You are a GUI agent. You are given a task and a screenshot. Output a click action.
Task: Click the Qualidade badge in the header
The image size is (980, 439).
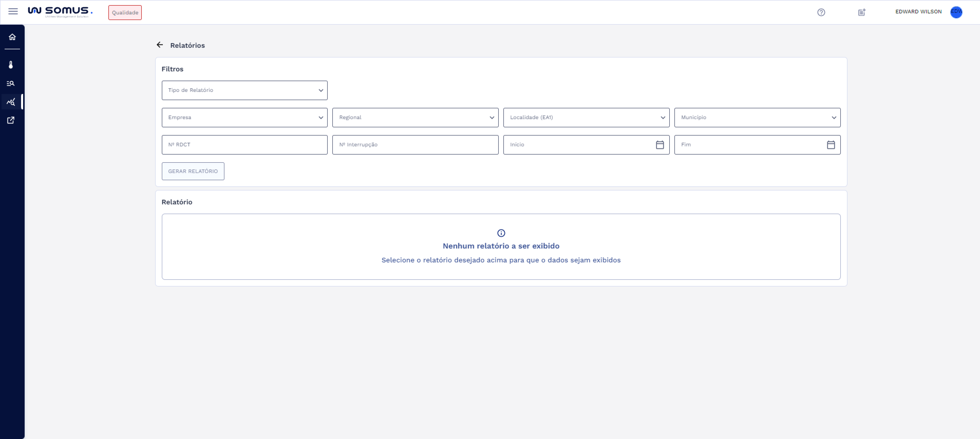point(125,13)
